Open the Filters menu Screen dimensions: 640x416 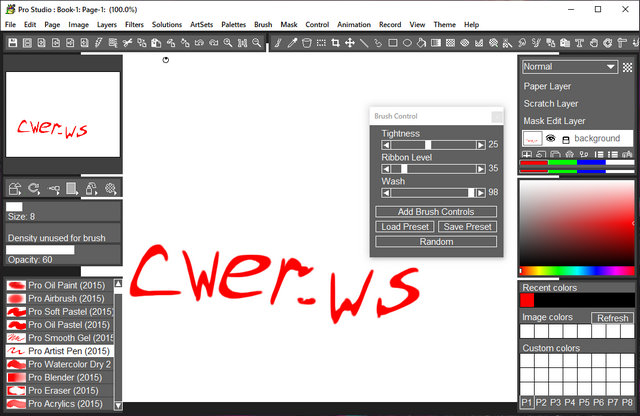coord(134,23)
